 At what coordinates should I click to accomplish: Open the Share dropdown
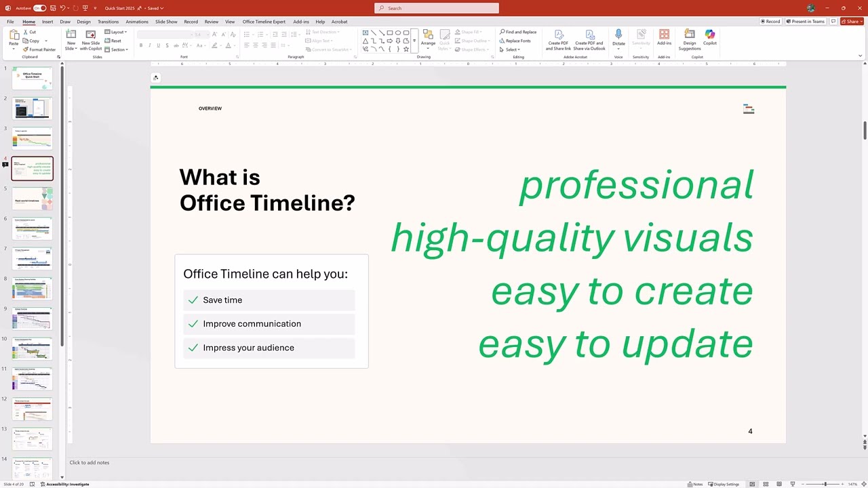[852, 21]
